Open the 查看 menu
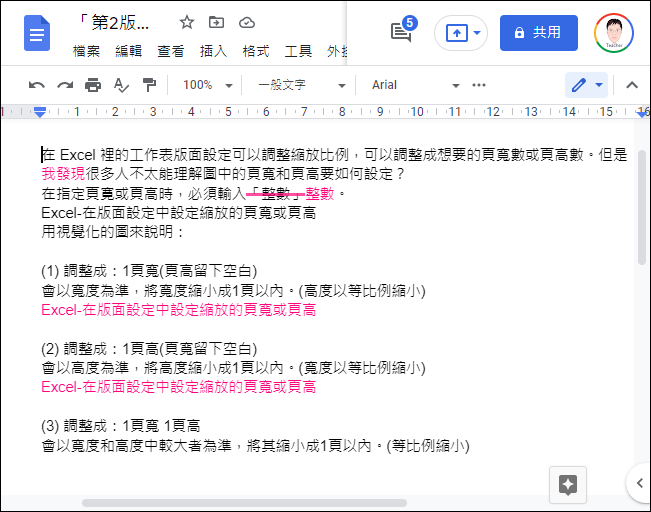The height and width of the screenshot is (512, 651). tap(171, 51)
